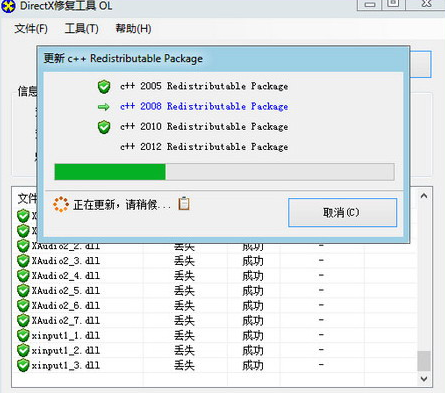Click 丢失 status in xinput1_1.dll row
This screenshot has width=445, height=393.
click(184, 336)
